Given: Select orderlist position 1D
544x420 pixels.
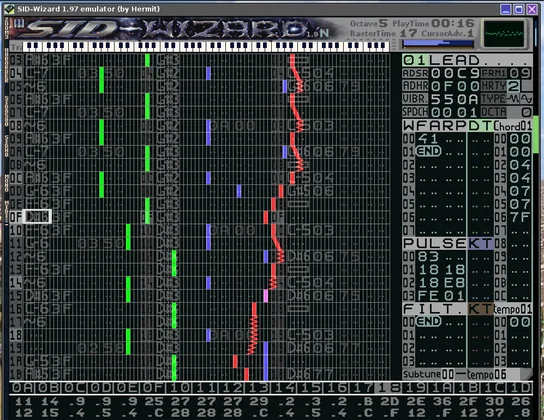Looking at the screenshot, I should 521,387.
